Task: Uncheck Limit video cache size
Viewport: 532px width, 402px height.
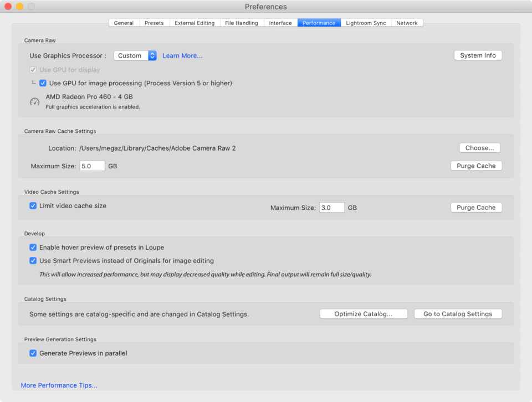Action: point(33,205)
